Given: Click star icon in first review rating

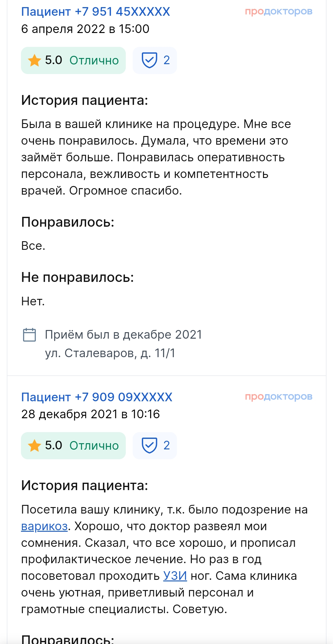Looking at the screenshot, I should (x=34, y=60).
